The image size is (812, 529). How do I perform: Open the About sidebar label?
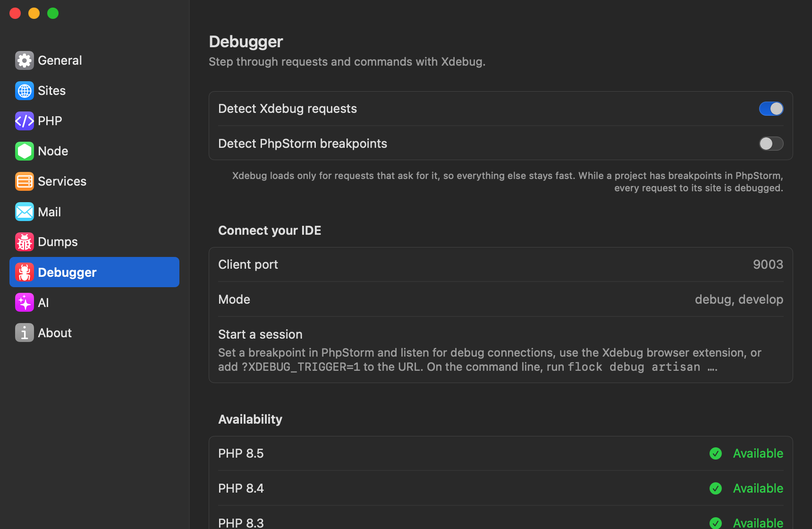(x=55, y=333)
